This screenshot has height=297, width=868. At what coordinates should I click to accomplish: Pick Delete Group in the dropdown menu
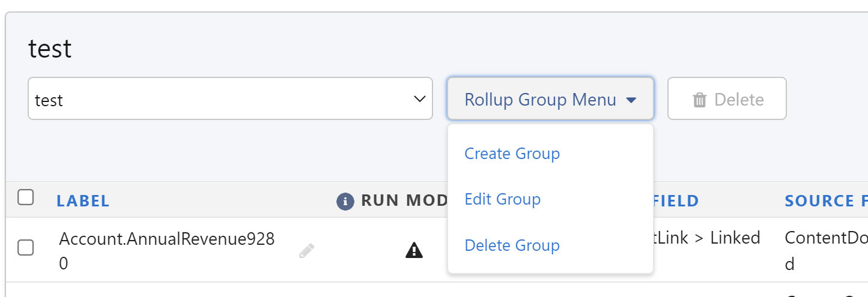pos(512,245)
